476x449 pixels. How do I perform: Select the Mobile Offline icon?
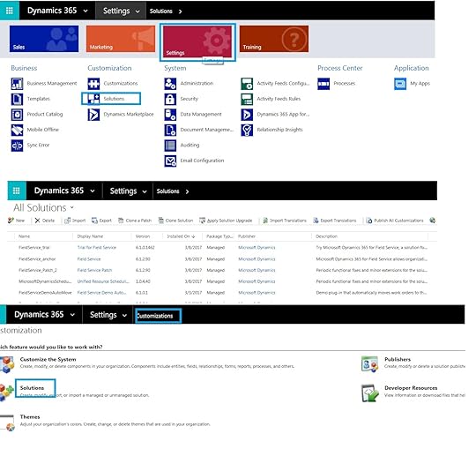(x=18, y=130)
